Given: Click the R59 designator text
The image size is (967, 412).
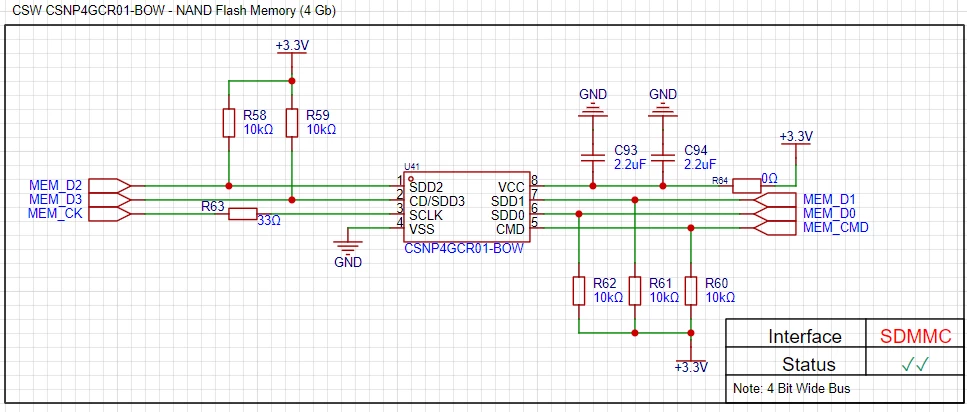Looking at the screenshot, I should pos(318,115).
